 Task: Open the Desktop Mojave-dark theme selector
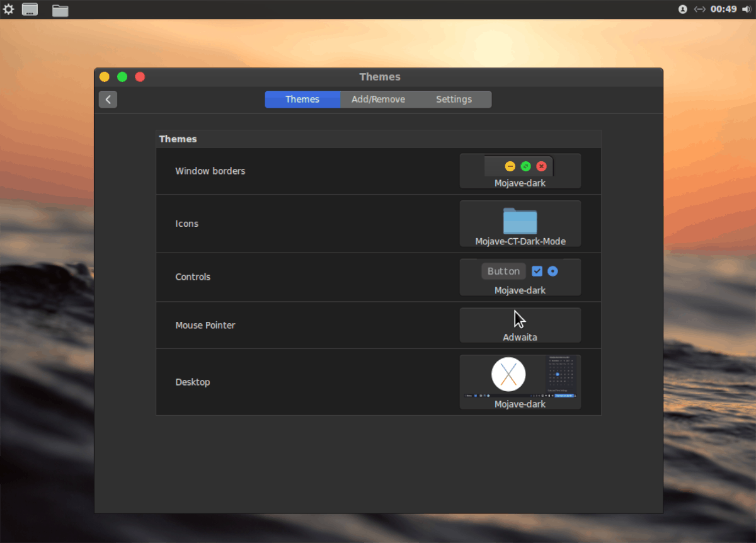coord(520,382)
